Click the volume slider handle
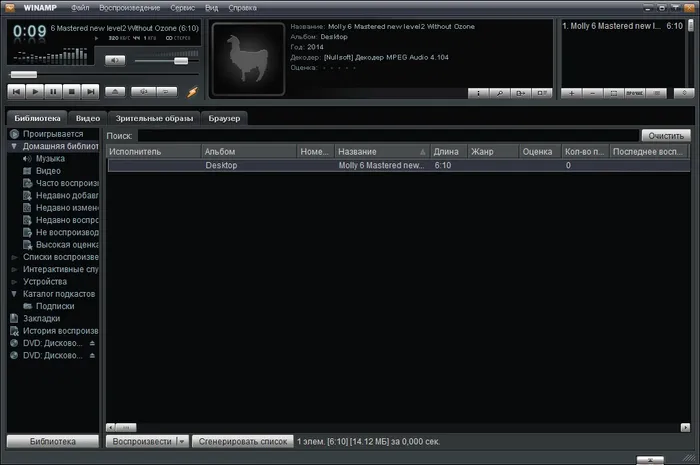This screenshot has height=465, width=700. pyautogui.click(x=181, y=61)
